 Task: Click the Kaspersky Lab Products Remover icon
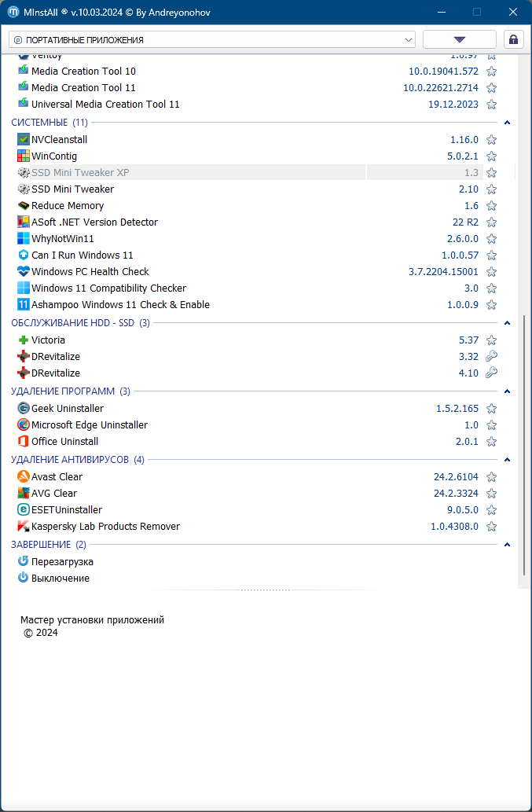[x=24, y=527]
